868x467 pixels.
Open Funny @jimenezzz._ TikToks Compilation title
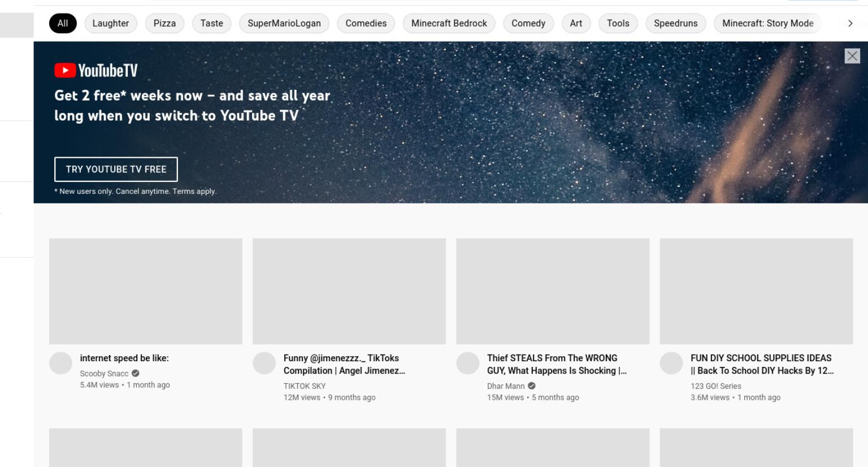[x=345, y=364]
